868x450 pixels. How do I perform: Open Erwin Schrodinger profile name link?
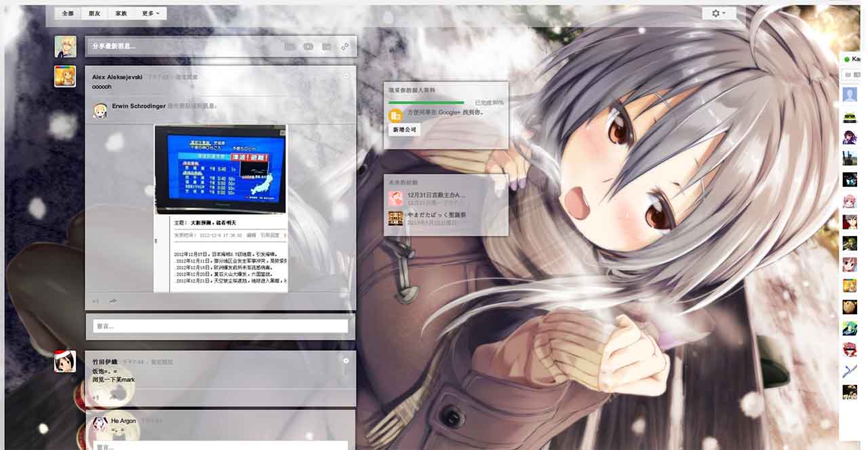pos(139,106)
